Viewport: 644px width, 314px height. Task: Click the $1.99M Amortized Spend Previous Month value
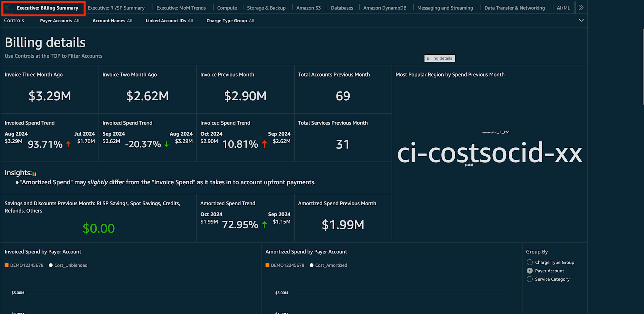[343, 225]
